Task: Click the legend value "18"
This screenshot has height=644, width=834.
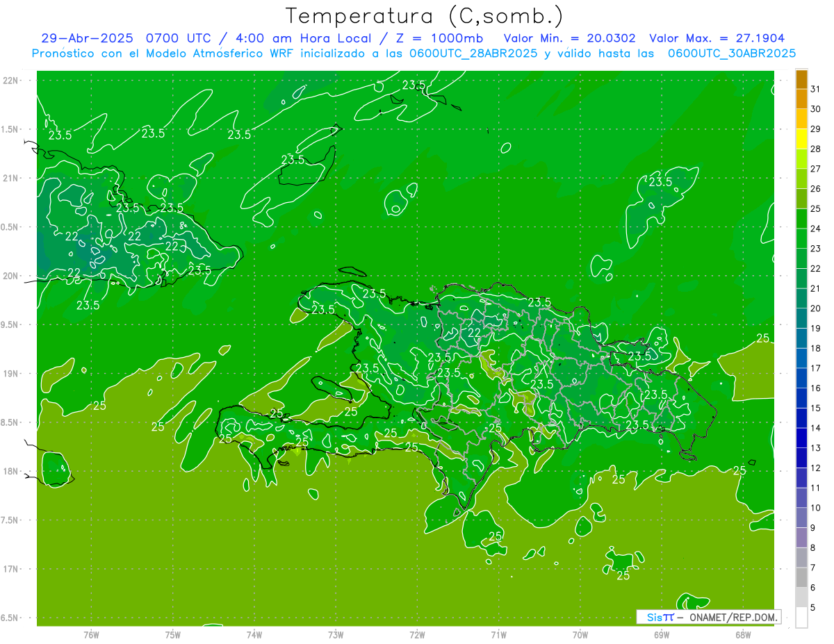Action: coord(815,348)
